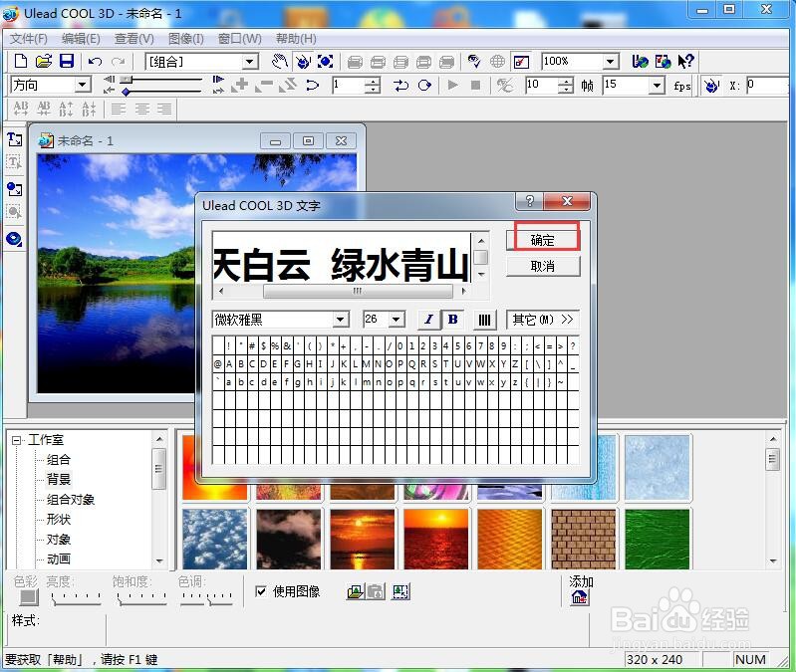Select the Resize object tool
The width and height of the screenshot is (796, 672).
point(326,62)
